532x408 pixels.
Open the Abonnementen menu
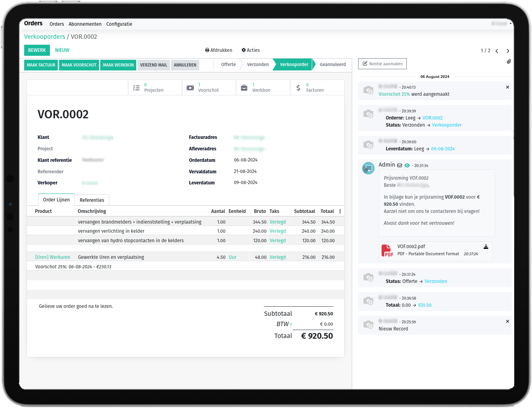(x=85, y=24)
